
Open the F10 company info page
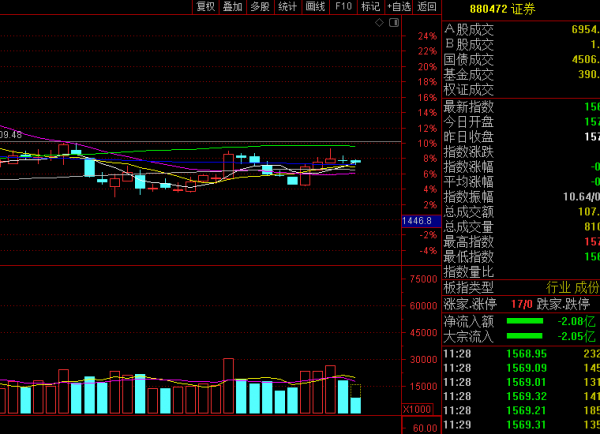click(343, 6)
